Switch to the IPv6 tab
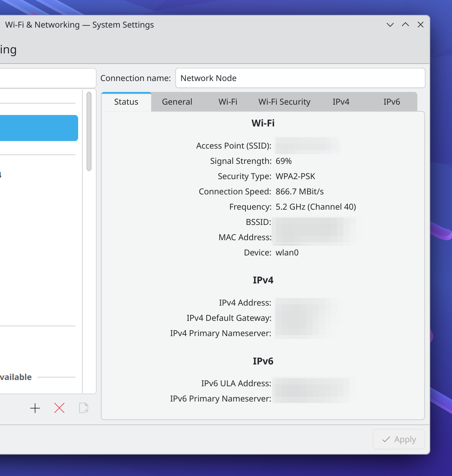Viewport: 452px width, 476px height. pos(391,102)
